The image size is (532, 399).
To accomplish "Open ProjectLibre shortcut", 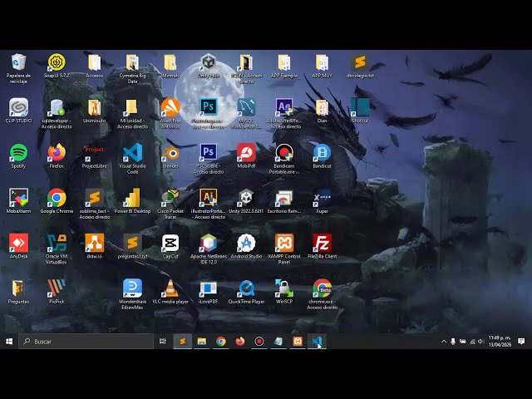I will (94, 156).
